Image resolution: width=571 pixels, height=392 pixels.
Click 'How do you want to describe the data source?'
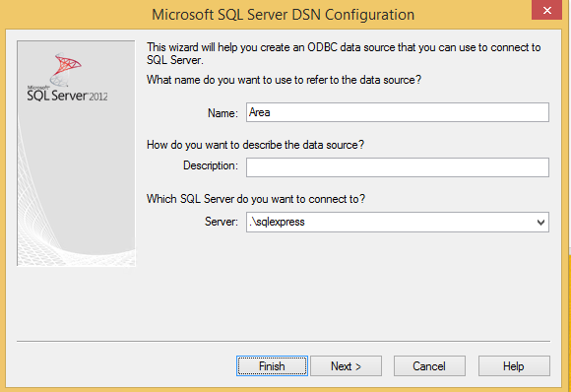click(255, 145)
